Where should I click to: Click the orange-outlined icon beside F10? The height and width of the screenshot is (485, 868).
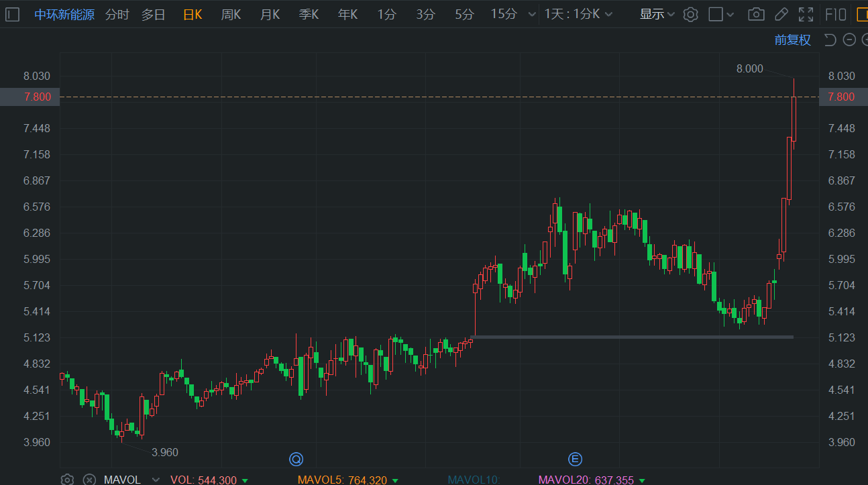pyautogui.click(x=862, y=14)
